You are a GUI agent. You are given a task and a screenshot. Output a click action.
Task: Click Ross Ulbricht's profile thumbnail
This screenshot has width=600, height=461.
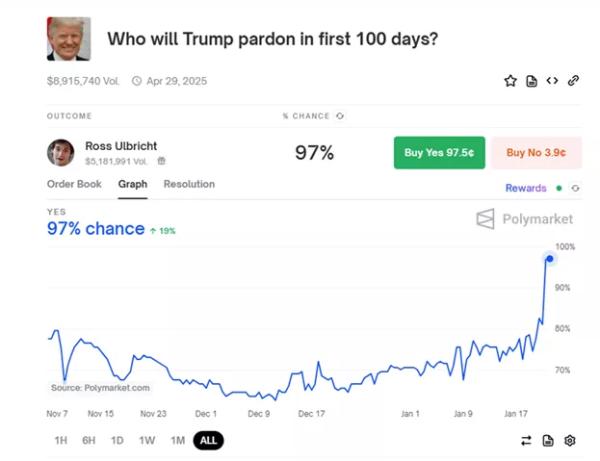pyautogui.click(x=61, y=152)
